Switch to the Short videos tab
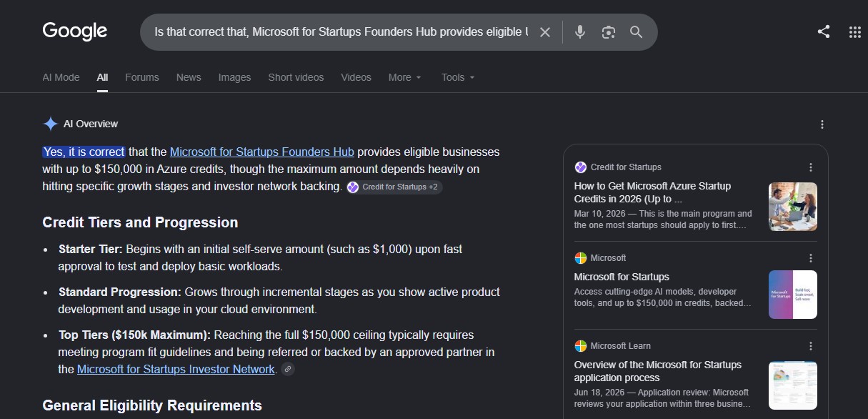 click(x=296, y=77)
